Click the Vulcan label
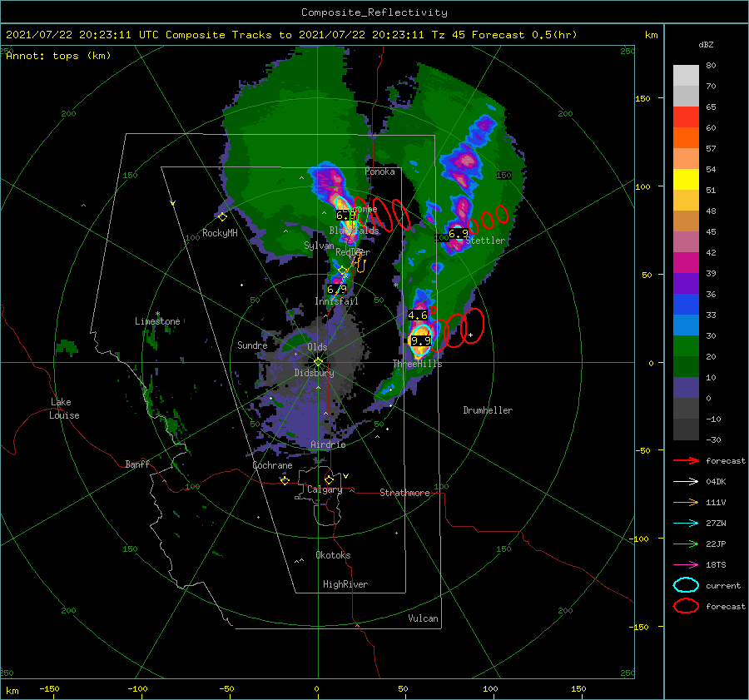The width and height of the screenshot is (749, 700). (x=423, y=618)
